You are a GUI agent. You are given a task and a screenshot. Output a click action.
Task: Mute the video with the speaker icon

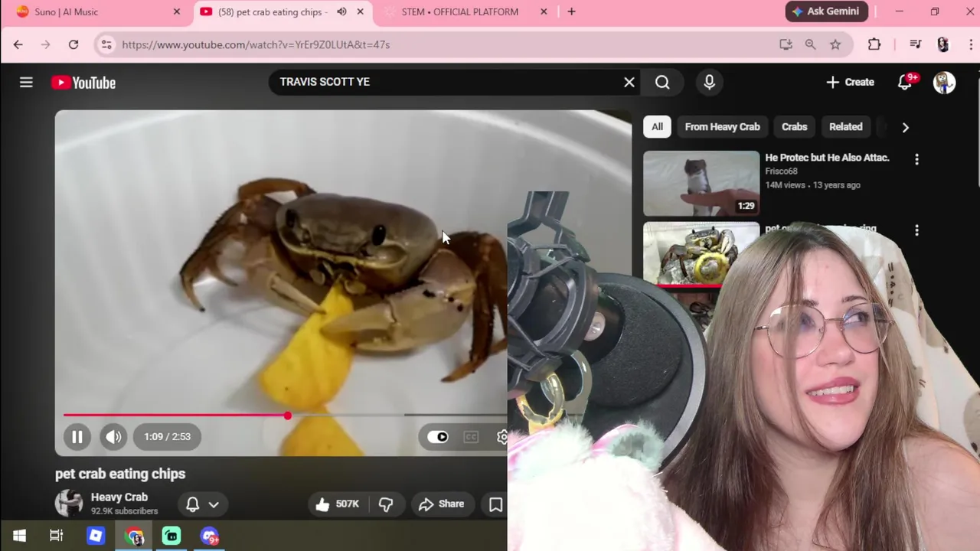tap(113, 436)
